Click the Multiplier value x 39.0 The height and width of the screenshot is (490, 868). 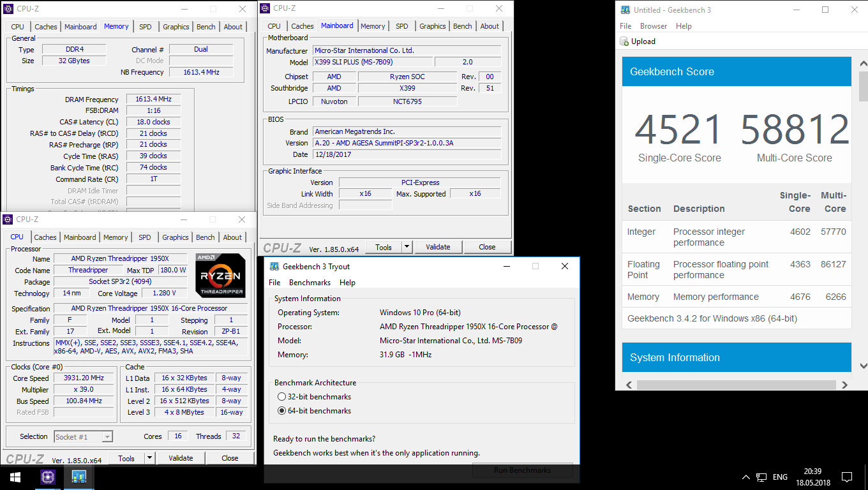[x=84, y=390]
